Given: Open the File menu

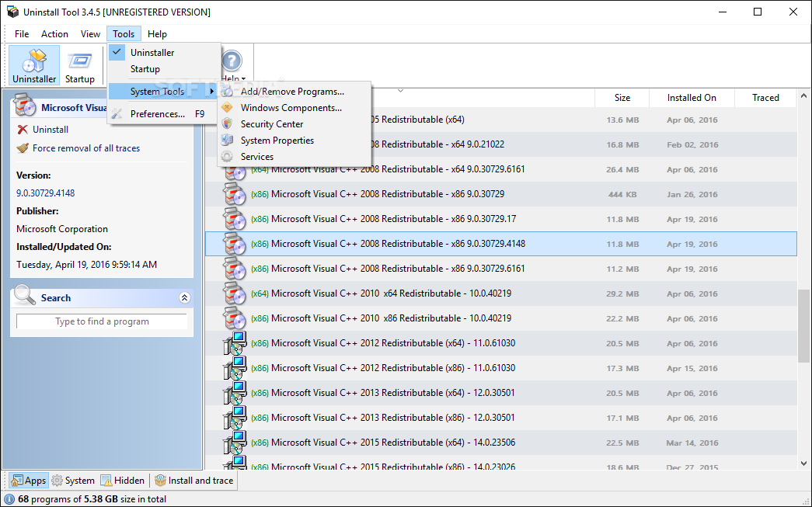Looking at the screenshot, I should coord(22,34).
